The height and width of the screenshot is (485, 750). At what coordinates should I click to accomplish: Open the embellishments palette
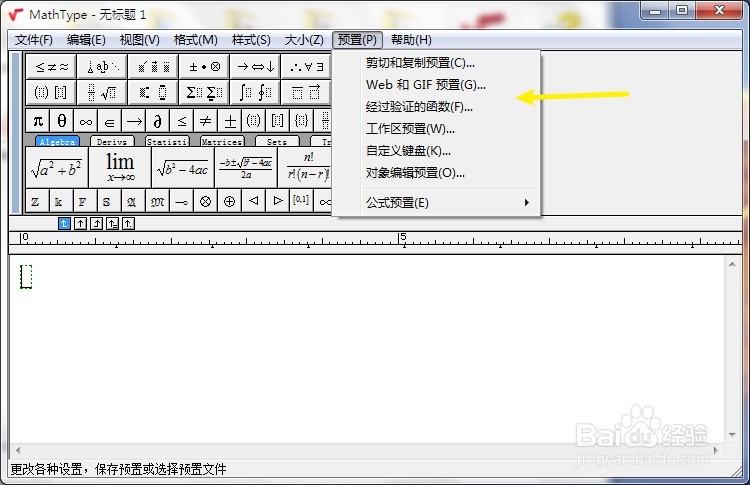point(154,66)
